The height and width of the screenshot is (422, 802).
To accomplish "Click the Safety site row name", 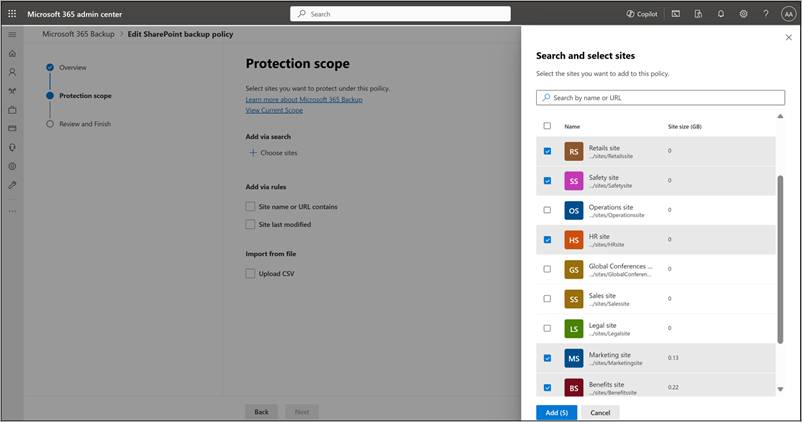I will (604, 177).
